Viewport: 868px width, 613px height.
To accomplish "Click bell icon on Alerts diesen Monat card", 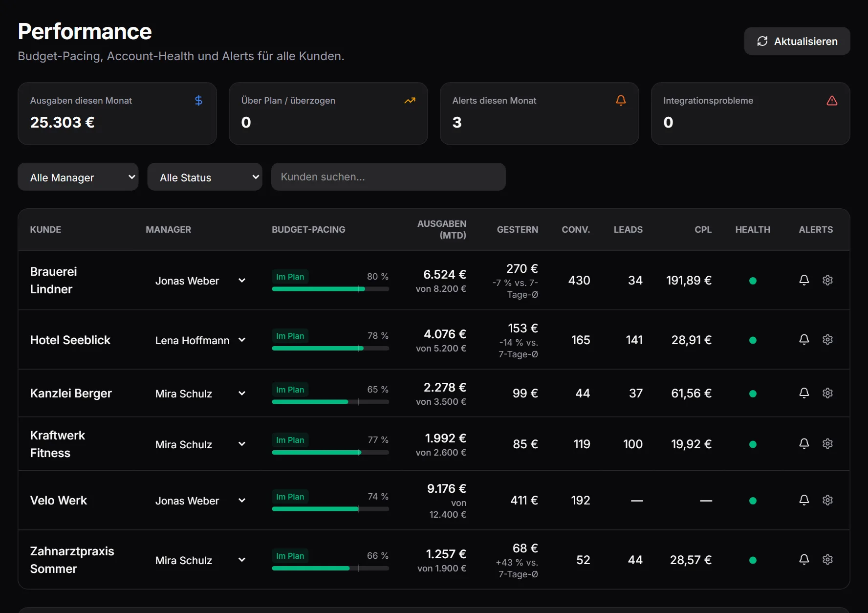I will tap(621, 100).
